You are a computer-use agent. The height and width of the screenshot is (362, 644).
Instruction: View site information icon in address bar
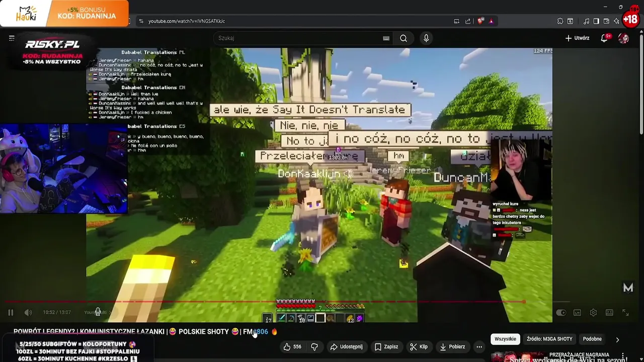coord(141,21)
